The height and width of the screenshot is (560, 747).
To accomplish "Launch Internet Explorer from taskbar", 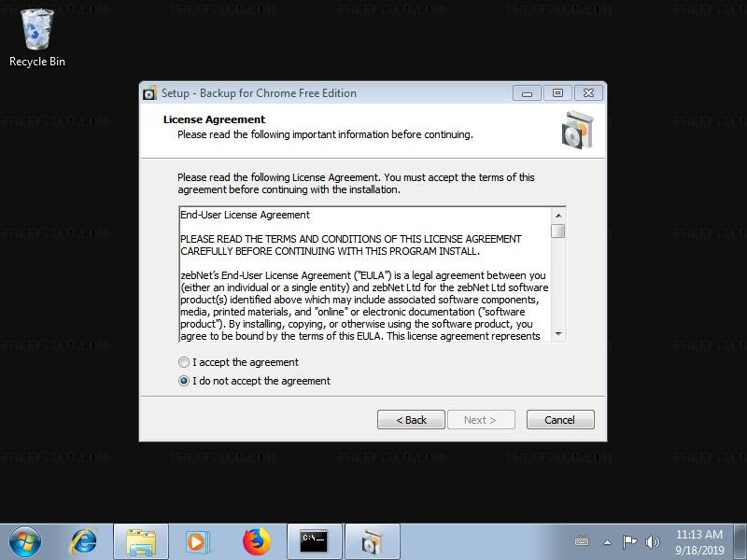I will [x=84, y=542].
